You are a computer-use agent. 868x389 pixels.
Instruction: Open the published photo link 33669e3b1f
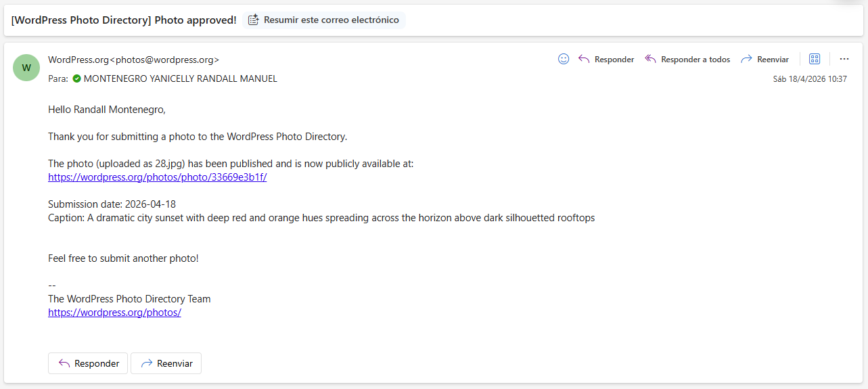(x=158, y=177)
